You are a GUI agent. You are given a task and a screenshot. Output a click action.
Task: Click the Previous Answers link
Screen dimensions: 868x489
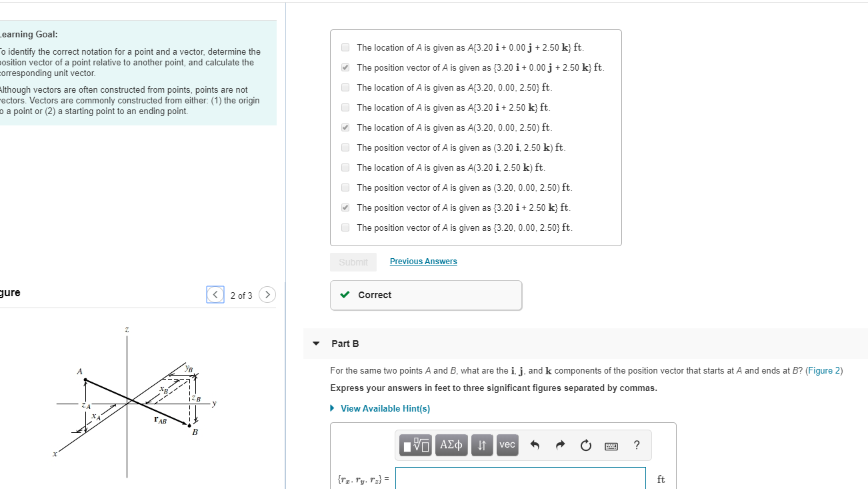click(x=423, y=261)
